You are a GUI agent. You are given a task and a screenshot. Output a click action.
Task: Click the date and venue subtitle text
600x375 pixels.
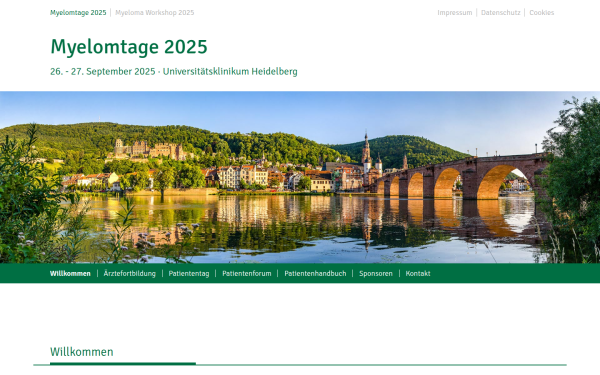pos(174,72)
